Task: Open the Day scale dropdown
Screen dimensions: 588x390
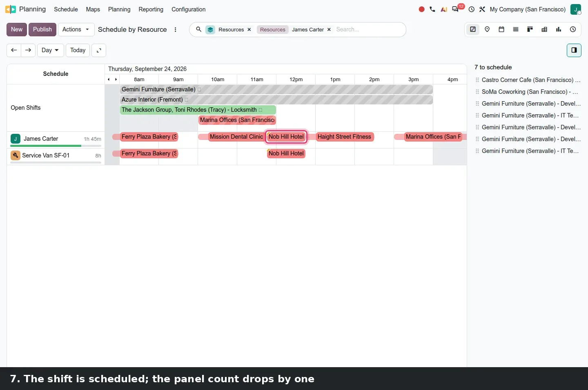Action: pos(50,50)
